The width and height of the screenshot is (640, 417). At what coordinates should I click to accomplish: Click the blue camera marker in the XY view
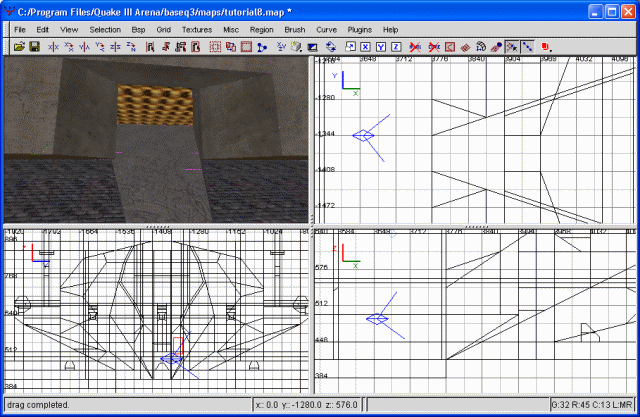pyautogui.click(x=363, y=135)
